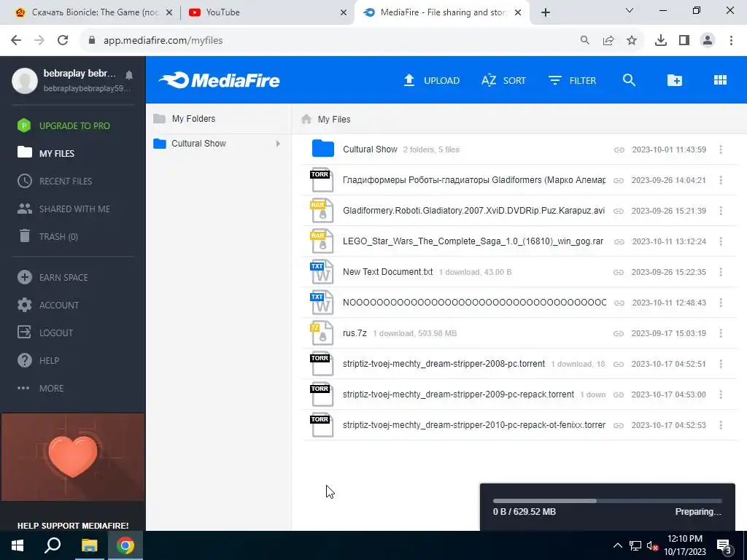The image size is (747, 560).
Task: Click the rus.7z archive file icon
Action: [x=322, y=332]
